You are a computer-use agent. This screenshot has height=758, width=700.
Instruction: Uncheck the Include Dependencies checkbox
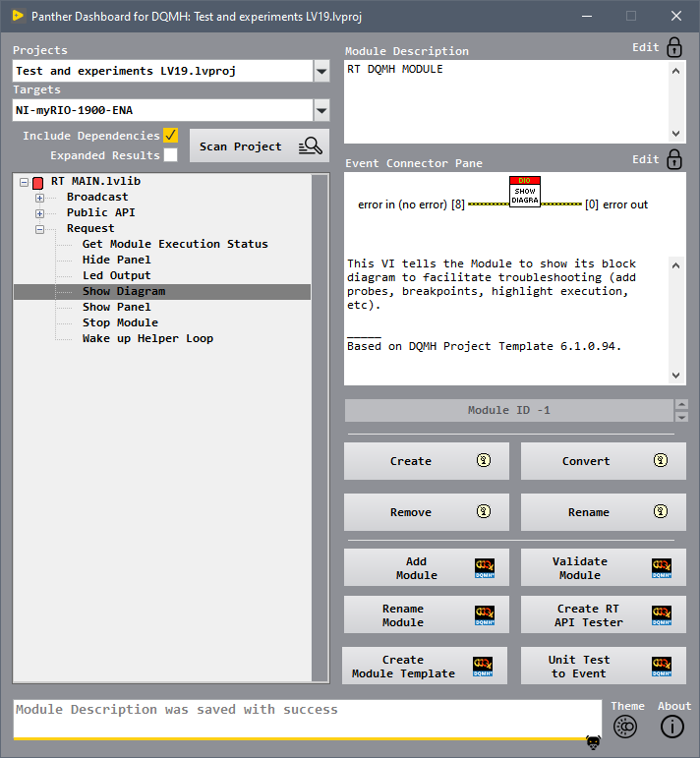coord(171,136)
